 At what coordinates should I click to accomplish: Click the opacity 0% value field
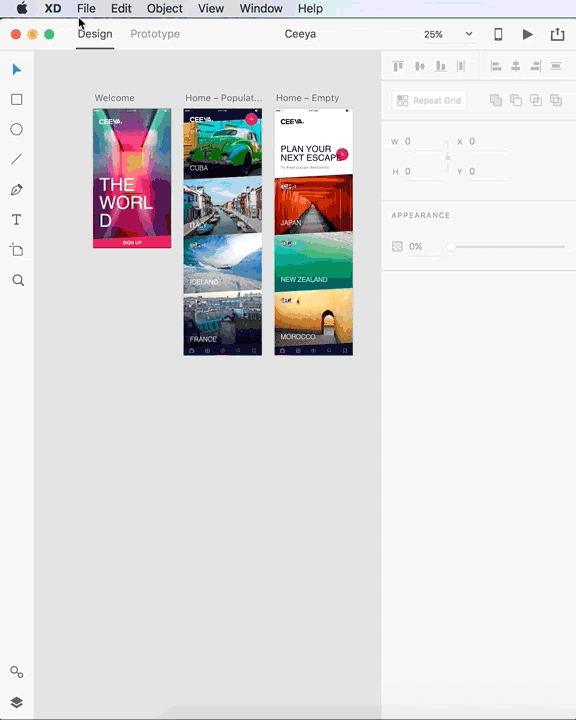tap(424, 247)
